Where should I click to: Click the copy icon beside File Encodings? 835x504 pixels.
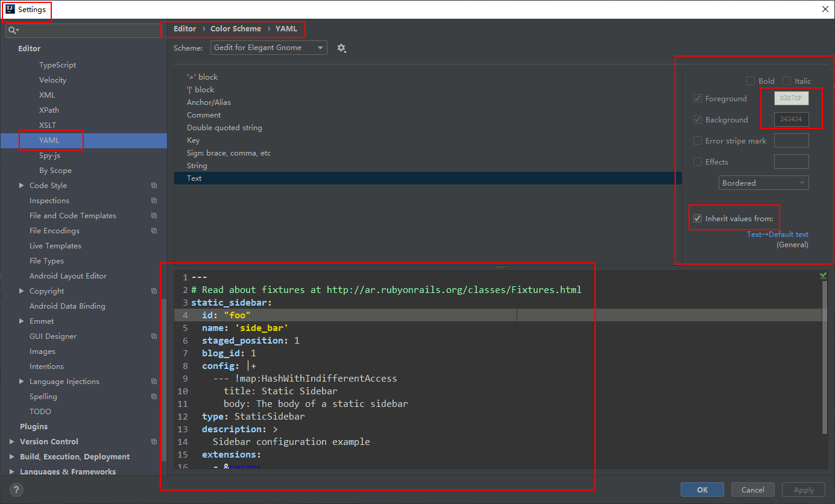(x=154, y=231)
